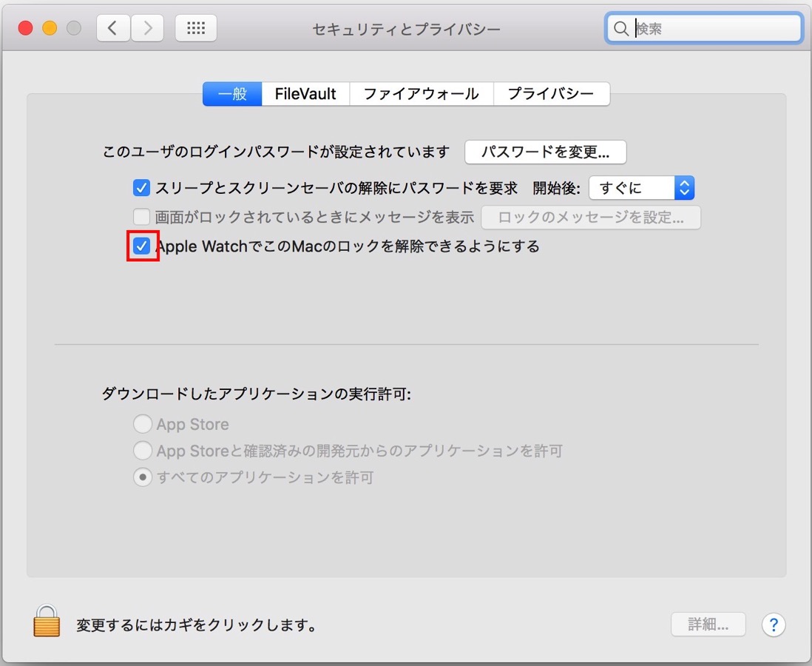The image size is (812, 666).
Task: Click the 開始後 label
Action: [x=557, y=188]
